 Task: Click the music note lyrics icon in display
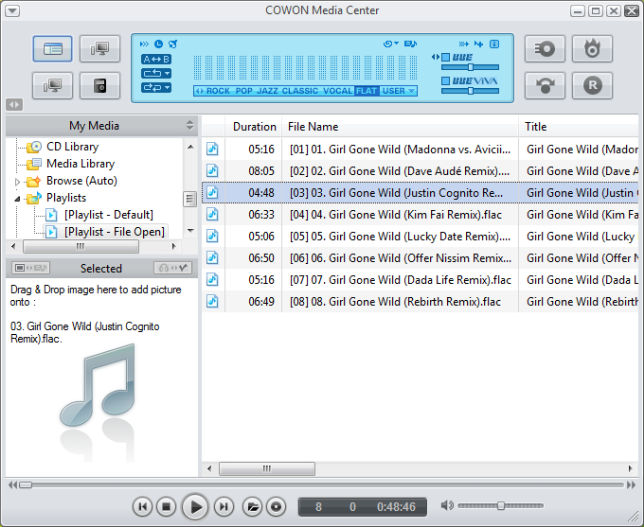pos(410,44)
